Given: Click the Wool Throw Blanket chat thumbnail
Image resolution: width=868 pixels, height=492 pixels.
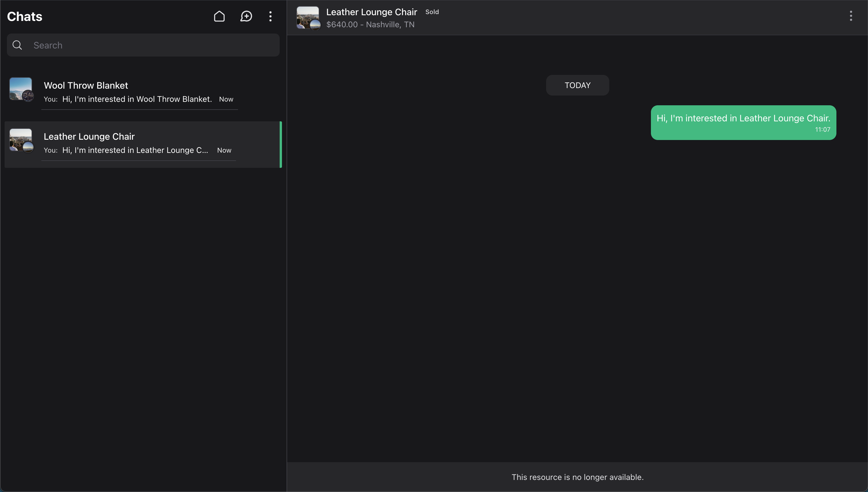Looking at the screenshot, I should [21, 89].
